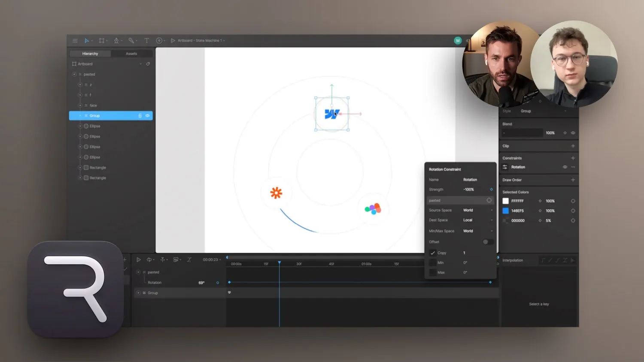Image resolution: width=644 pixels, height=362 pixels.
Task: Switch to the Assets tab
Action: 131,54
